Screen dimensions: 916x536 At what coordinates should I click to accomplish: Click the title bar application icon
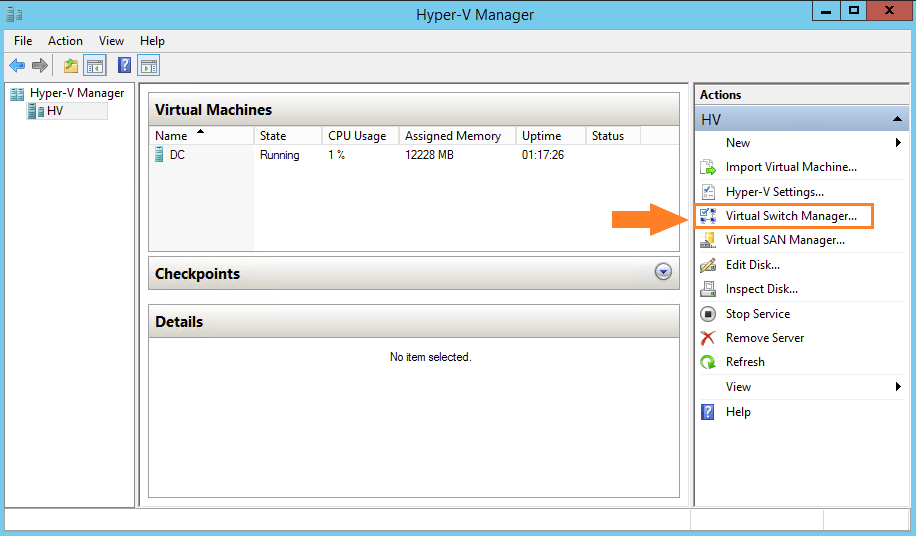(14, 14)
